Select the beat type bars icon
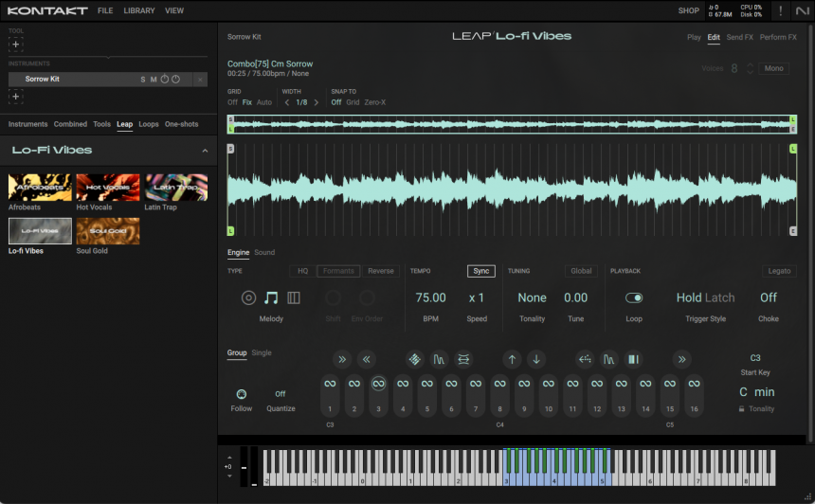The image size is (815, 504). tap(294, 297)
